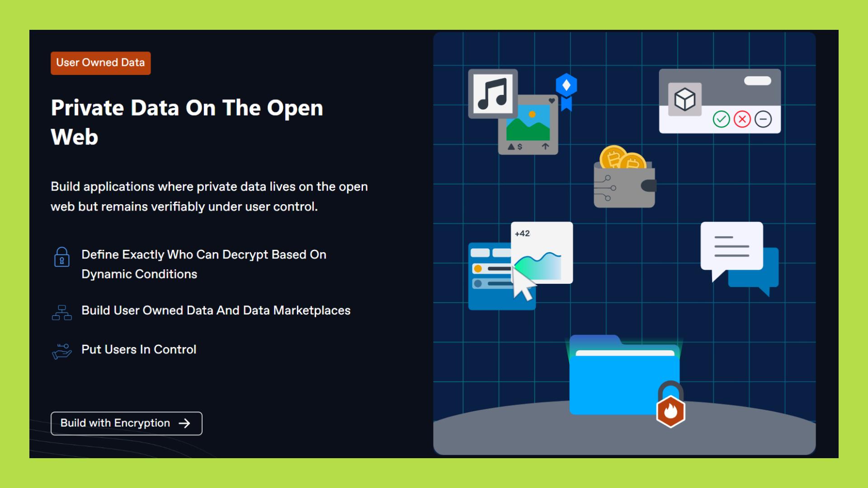The height and width of the screenshot is (488, 868).
Task: Click the arrow inside Build with Encryption
Action: click(184, 423)
